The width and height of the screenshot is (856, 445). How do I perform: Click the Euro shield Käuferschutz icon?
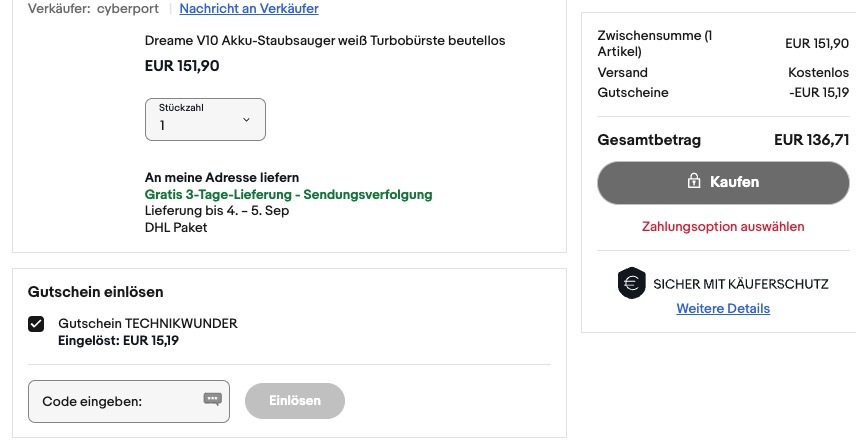coord(632,284)
